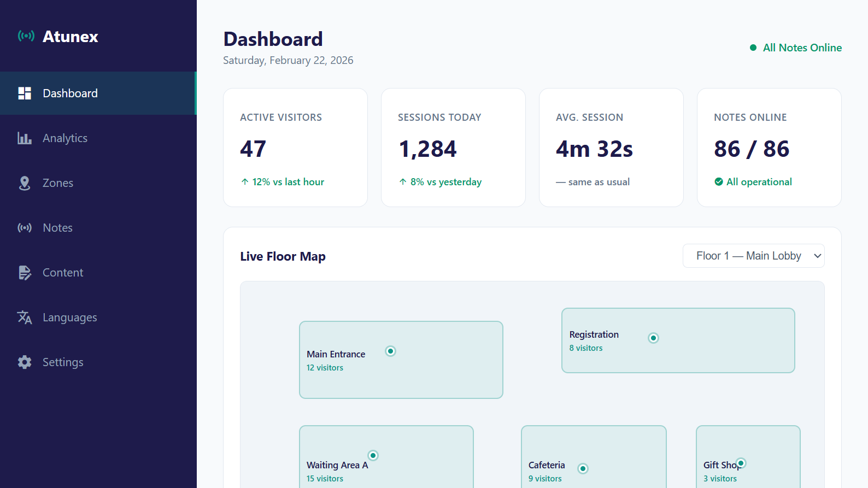Click the 9 visitors count
The height and width of the screenshot is (488, 868).
(x=545, y=479)
